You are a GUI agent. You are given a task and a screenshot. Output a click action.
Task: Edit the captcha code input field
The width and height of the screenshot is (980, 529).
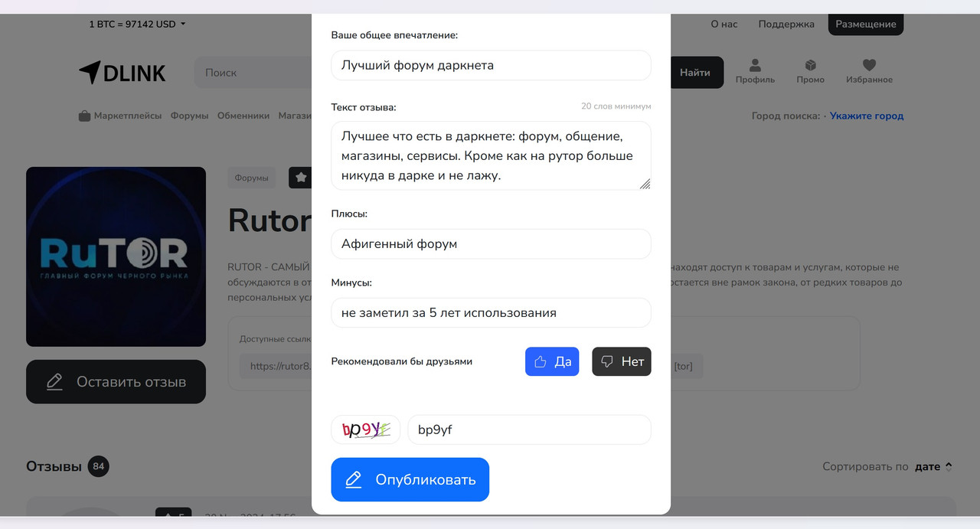click(529, 429)
